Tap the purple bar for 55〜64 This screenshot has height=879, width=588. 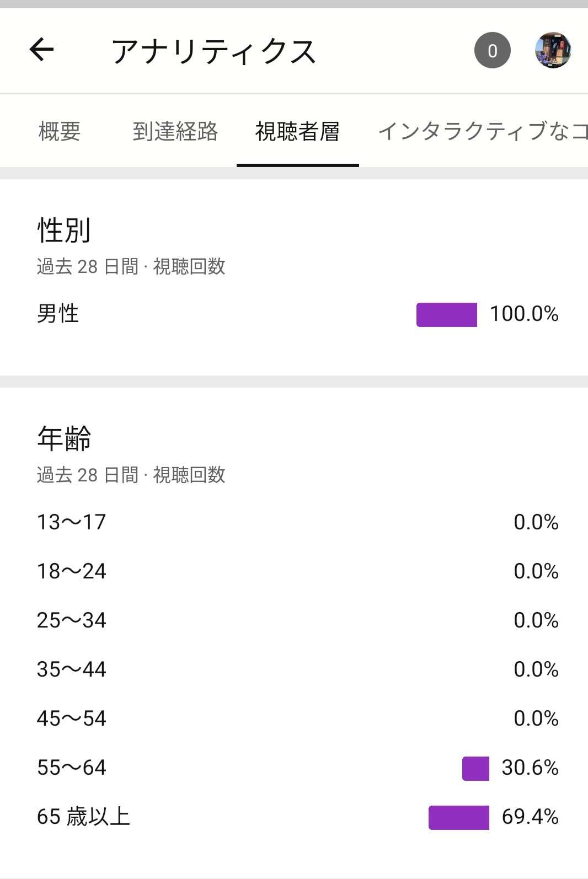coord(475,769)
